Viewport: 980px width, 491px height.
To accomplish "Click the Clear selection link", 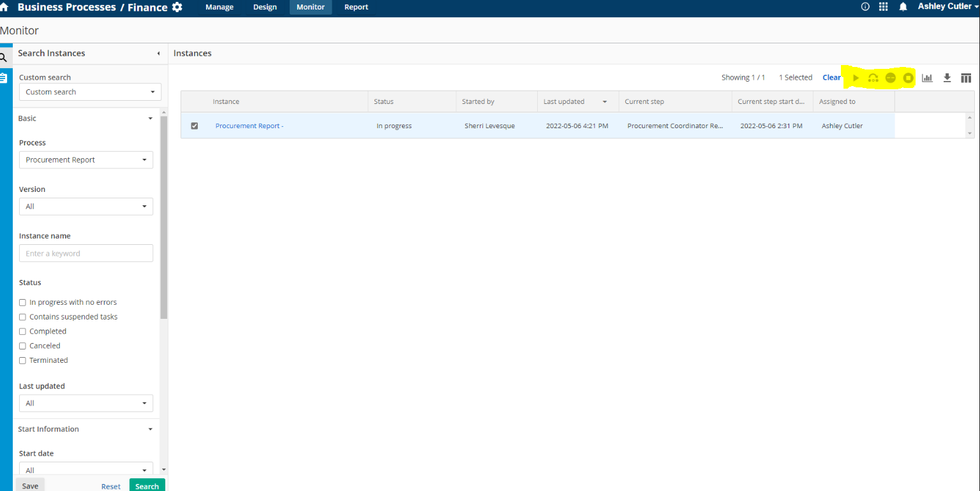I will 831,78.
